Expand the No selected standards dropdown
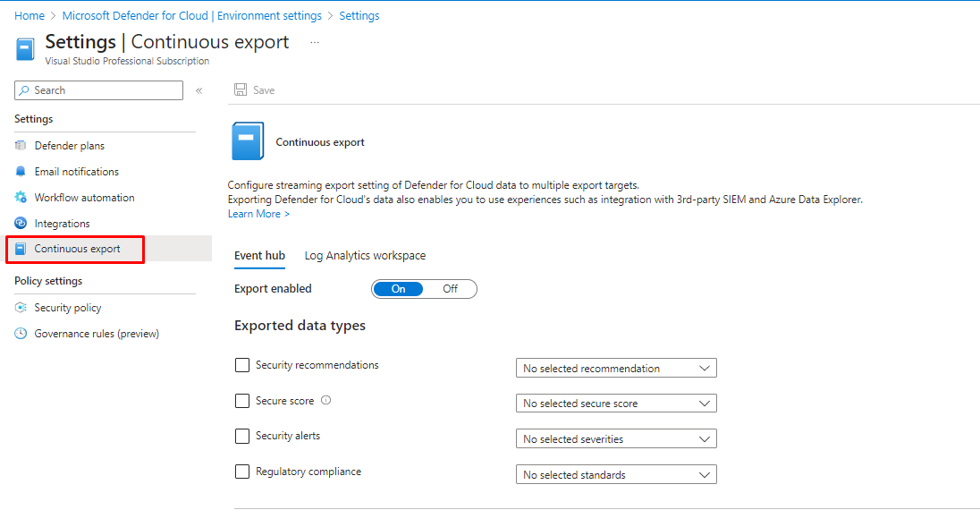Screen dimensions: 980x527 tap(615, 475)
